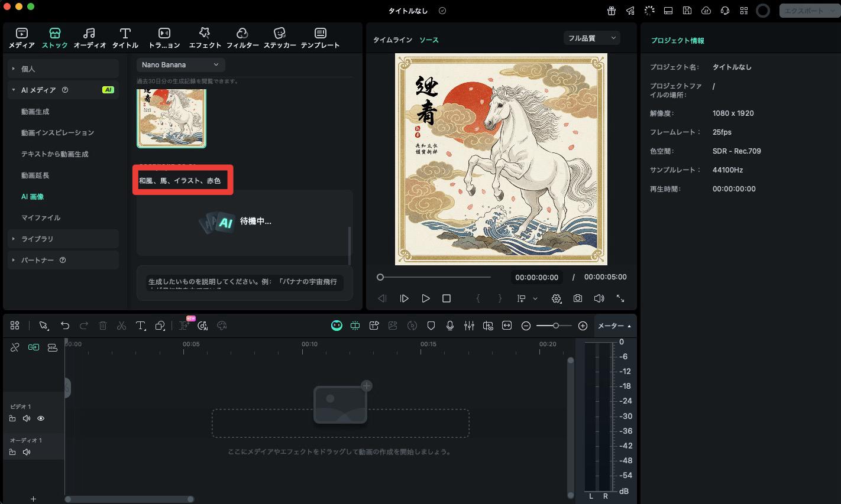Click the Undo icon in the editing toolbar
This screenshot has width=841, height=504.
64,326
